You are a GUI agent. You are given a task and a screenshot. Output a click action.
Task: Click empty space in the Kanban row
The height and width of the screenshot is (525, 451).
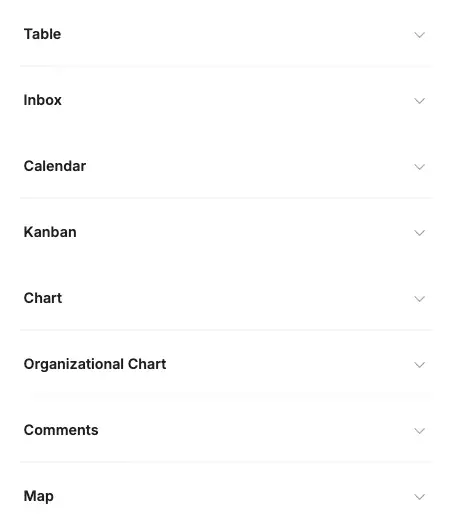pos(244,232)
